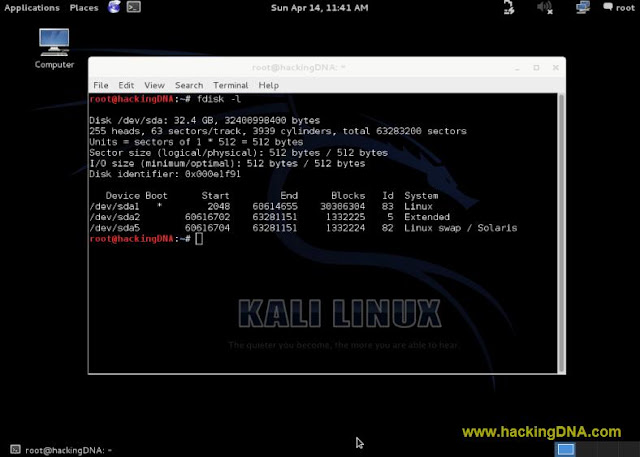Open the Terminal menu in menubar

pos(231,85)
